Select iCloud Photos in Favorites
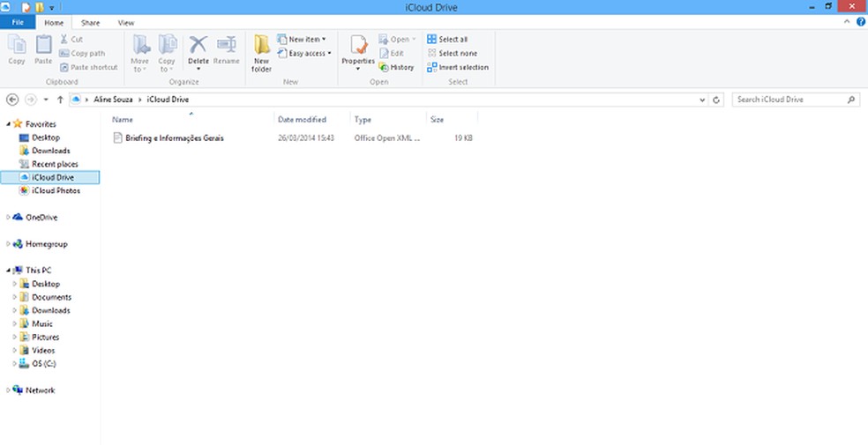The width and height of the screenshot is (868, 445). tap(56, 190)
